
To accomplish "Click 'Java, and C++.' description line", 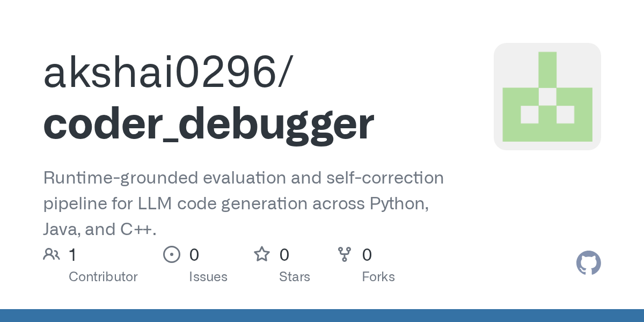I will point(100,230).
